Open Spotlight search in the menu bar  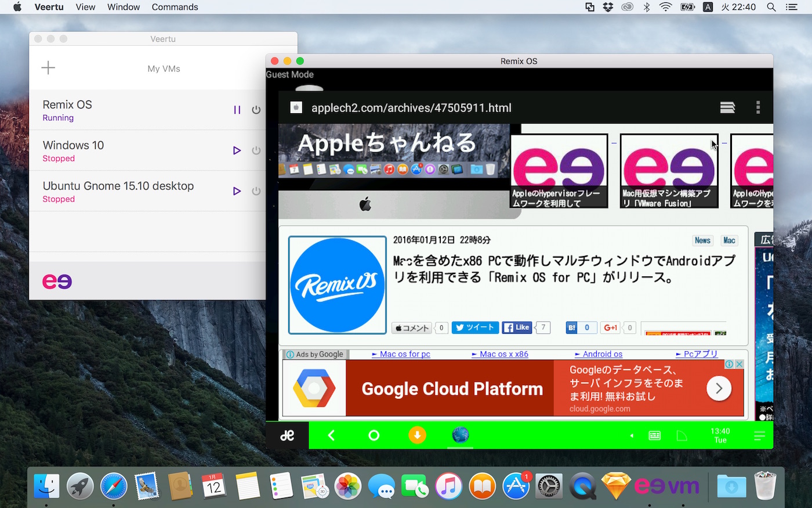pyautogui.click(x=771, y=7)
